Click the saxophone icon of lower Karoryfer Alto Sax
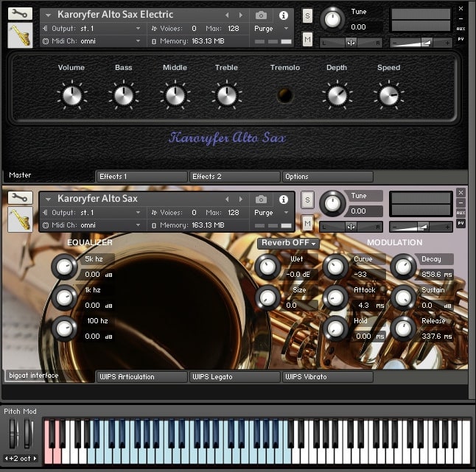Screen dimensions: 476x472 click(x=20, y=219)
